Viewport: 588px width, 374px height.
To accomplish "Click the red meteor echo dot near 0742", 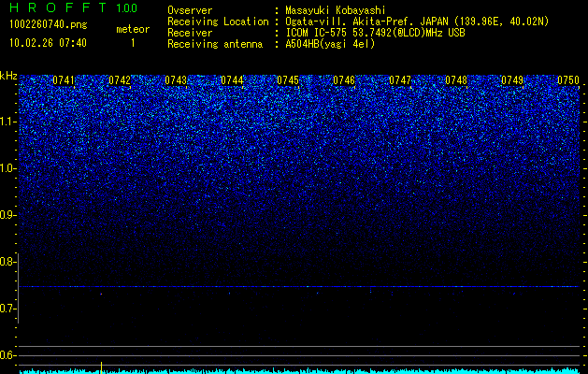I will (101, 295).
